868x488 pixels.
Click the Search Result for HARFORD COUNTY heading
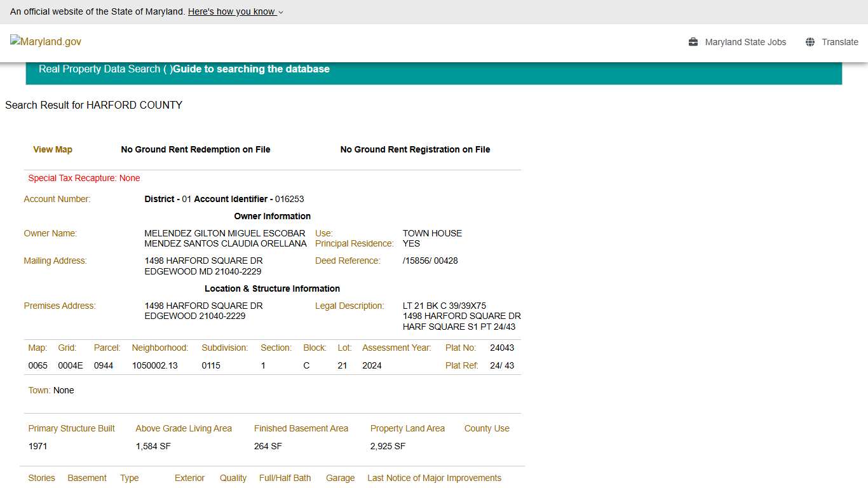click(x=93, y=105)
